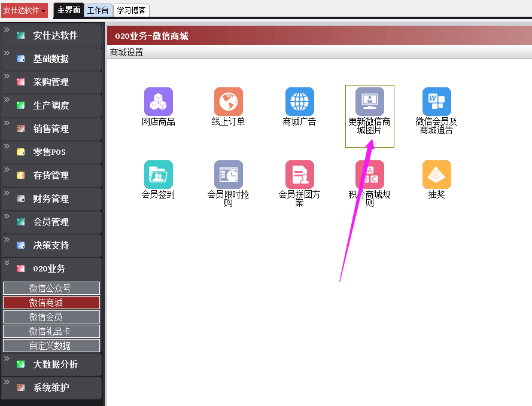Open the red 安仕达软件 dropdown menu
Image resolution: width=532 pixels, height=406 pixels.
point(24,11)
